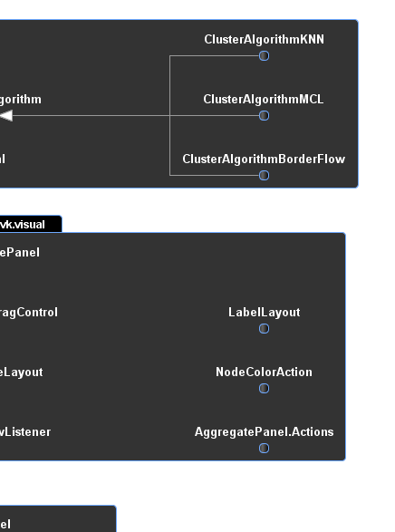Click the vertical connector line joining cluster algorithms
Viewport: 395px width, 532px height.
click(169, 116)
